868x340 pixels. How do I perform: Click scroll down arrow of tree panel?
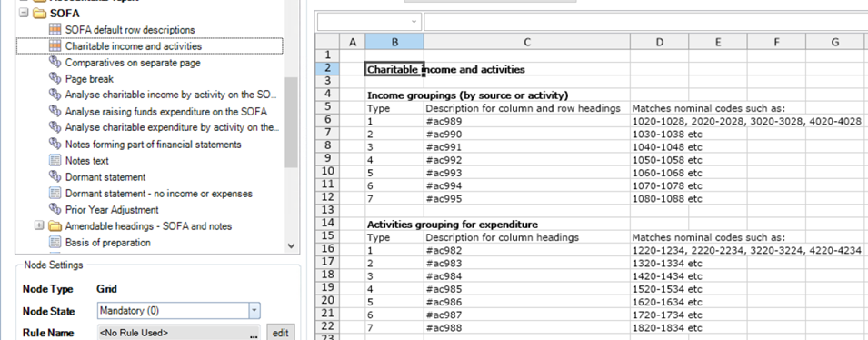291,245
